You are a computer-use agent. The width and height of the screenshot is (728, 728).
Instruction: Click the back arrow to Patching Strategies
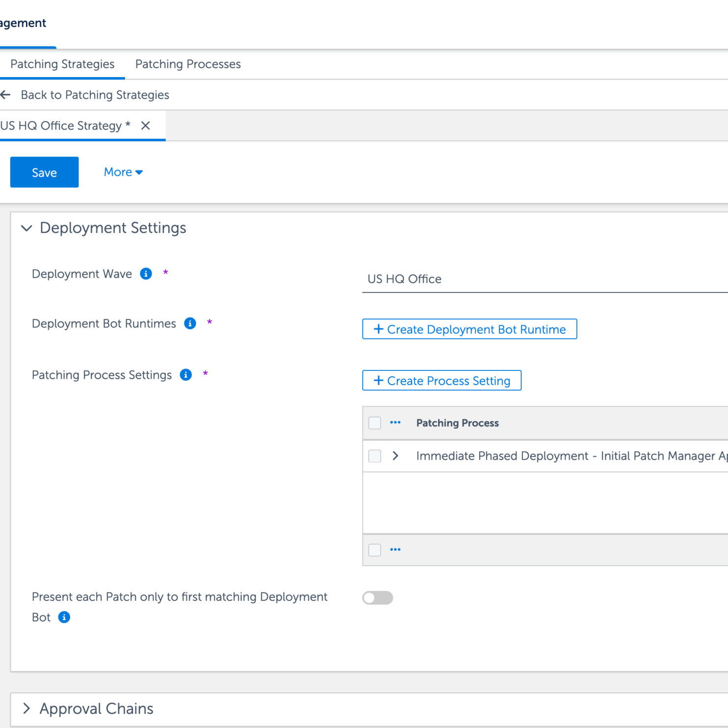point(6,95)
